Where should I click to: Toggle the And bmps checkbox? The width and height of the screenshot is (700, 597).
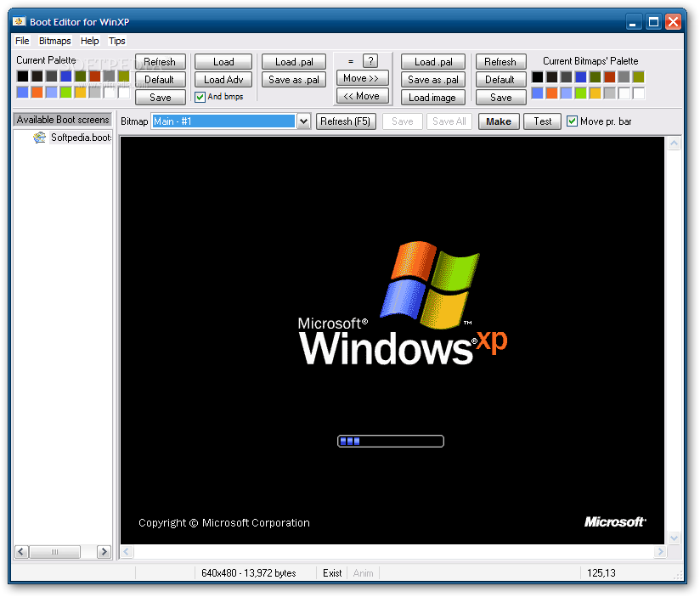(x=200, y=97)
